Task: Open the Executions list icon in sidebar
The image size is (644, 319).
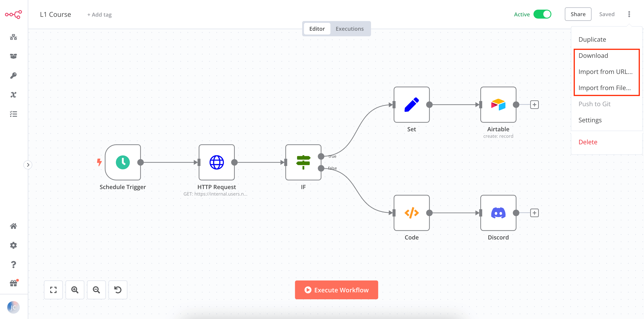Action: tap(13, 114)
